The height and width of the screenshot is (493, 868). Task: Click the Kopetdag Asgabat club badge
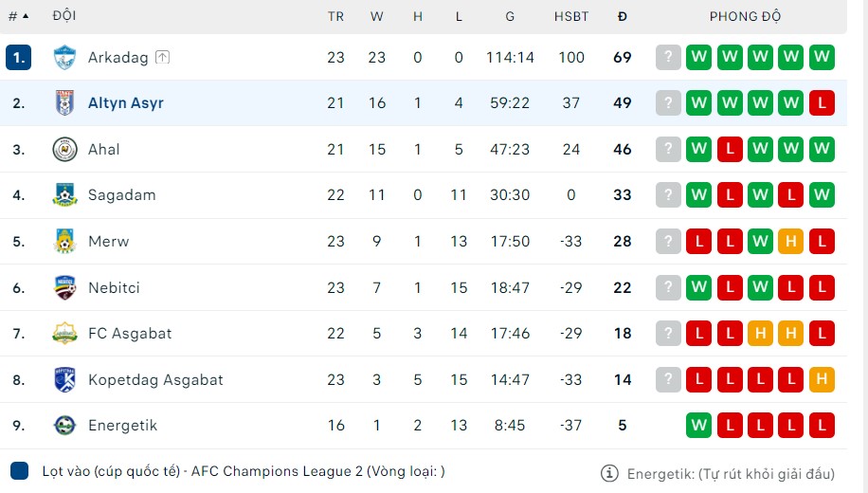(x=64, y=380)
